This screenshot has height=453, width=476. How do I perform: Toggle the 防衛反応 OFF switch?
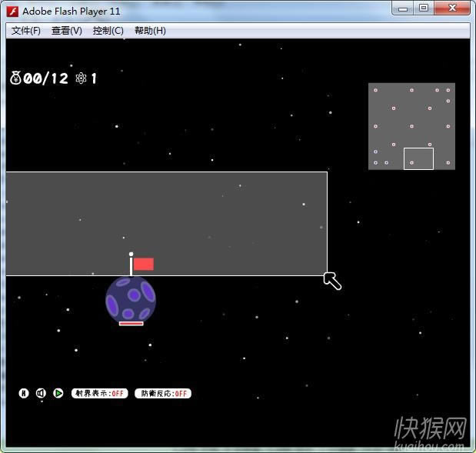(162, 393)
